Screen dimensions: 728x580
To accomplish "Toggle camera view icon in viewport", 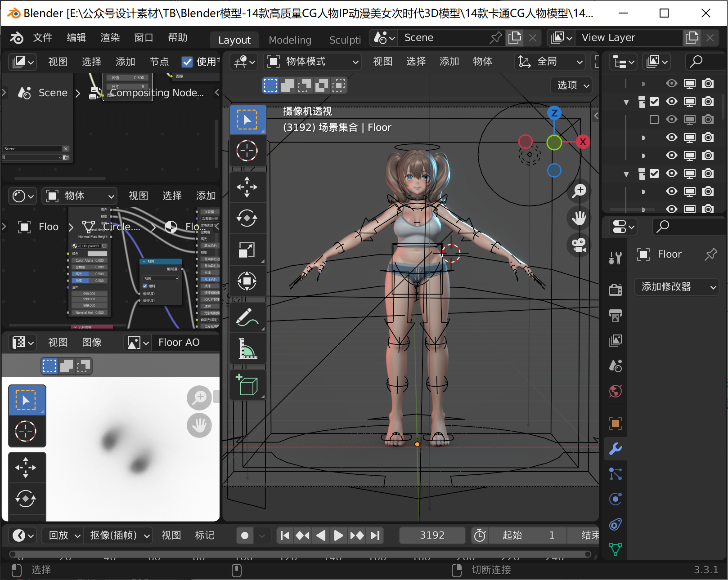I will click(x=579, y=245).
